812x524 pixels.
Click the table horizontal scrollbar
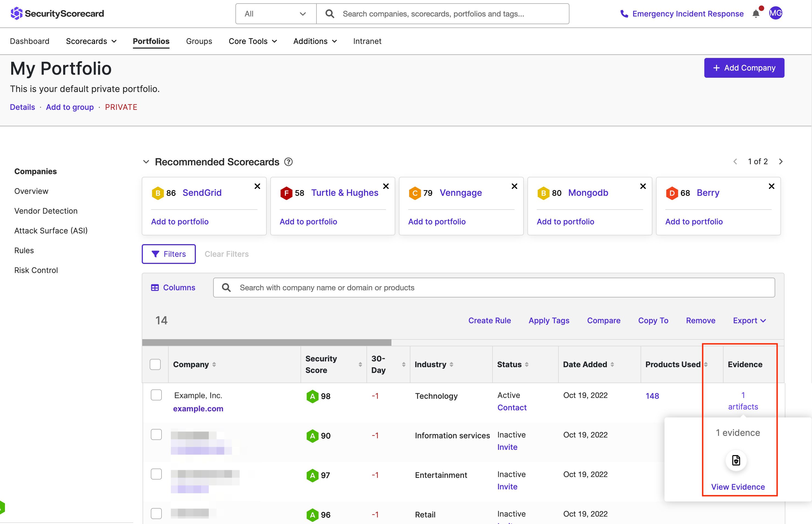tap(266, 343)
